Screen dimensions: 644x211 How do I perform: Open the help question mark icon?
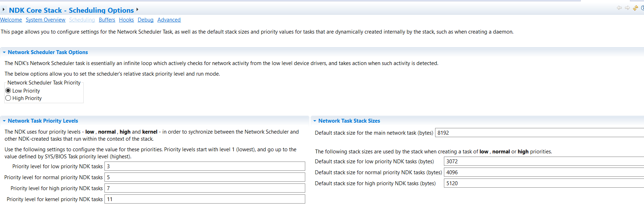coord(643,8)
